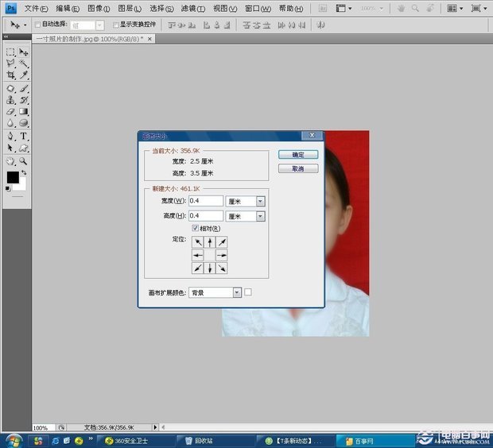Uncheck the 相对 (Relative) checkbox
Viewport: 493px width, 448px height.
(x=196, y=229)
